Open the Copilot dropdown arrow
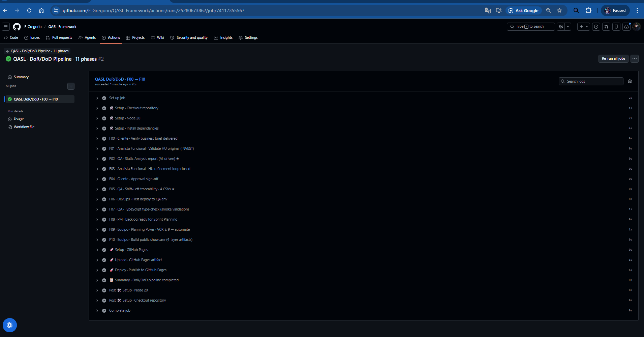644x337 pixels. [x=568, y=27]
